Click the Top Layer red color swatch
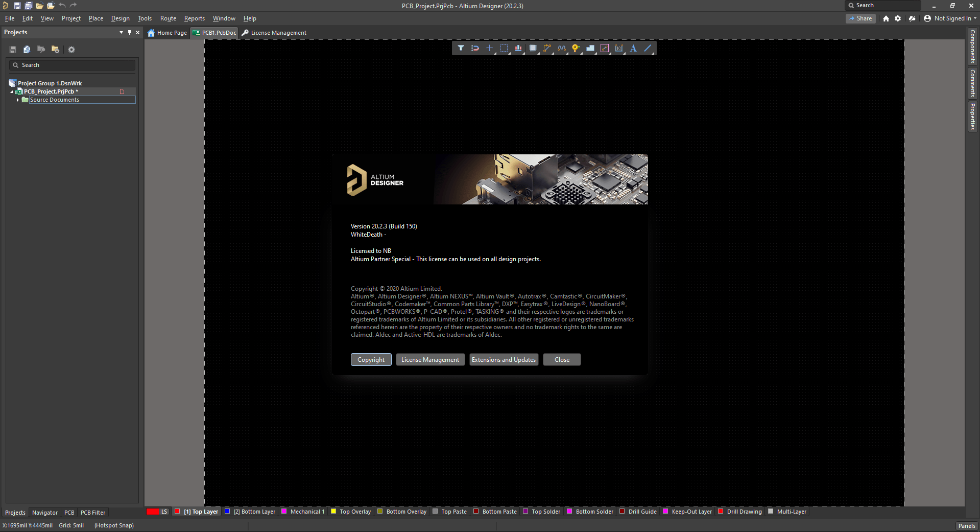This screenshot has width=980, height=532. tap(177, 511)
